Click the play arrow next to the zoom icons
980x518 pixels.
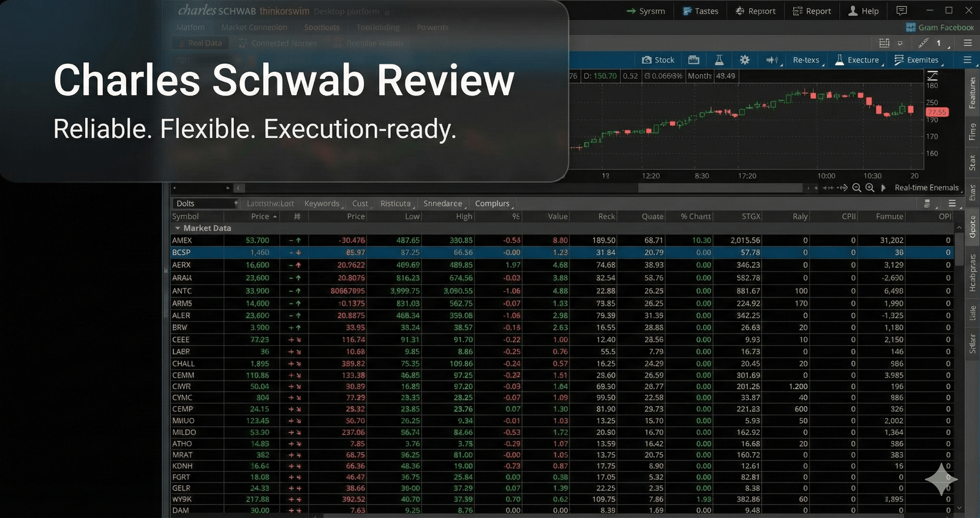click(x=883, y=188)
